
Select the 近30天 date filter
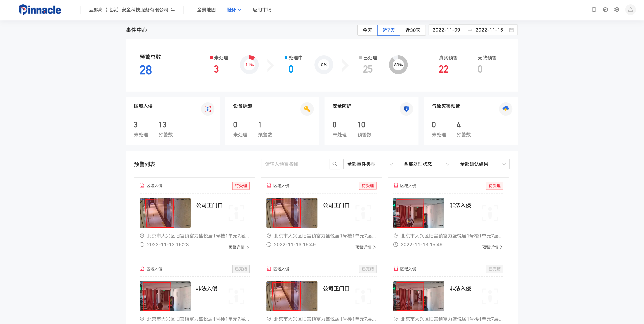(413, 30)
